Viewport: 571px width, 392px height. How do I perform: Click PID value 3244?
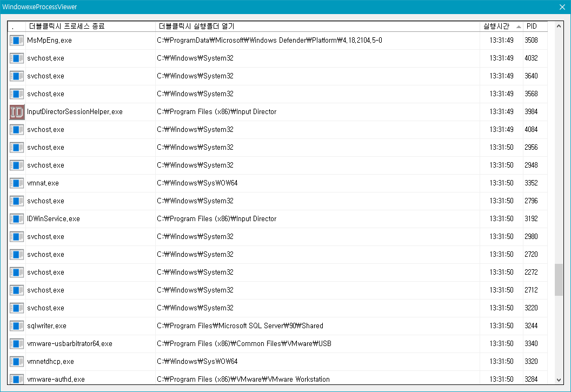coord(531,325)
